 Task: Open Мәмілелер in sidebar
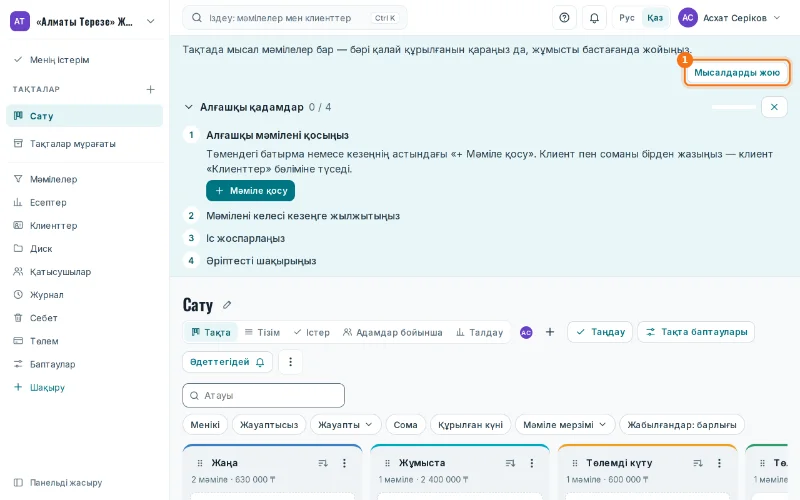click(x=85, y=179)
